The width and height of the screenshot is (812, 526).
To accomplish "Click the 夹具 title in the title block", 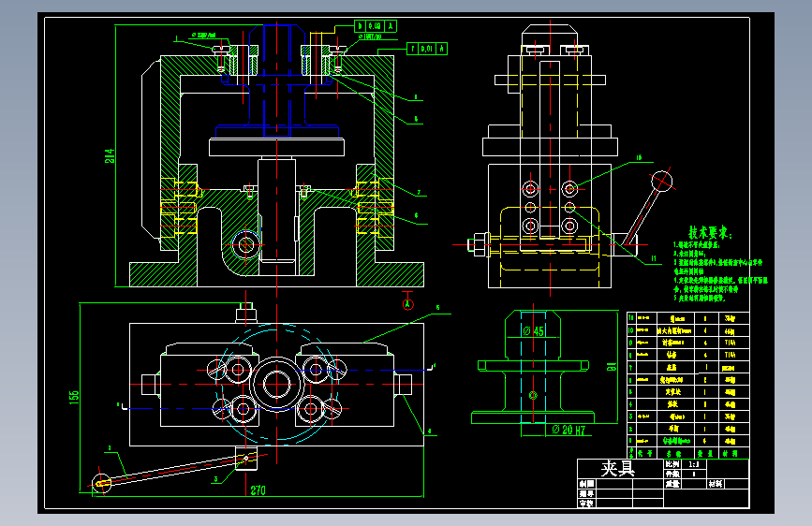I will pyautogui.click(x=618, y=469).
